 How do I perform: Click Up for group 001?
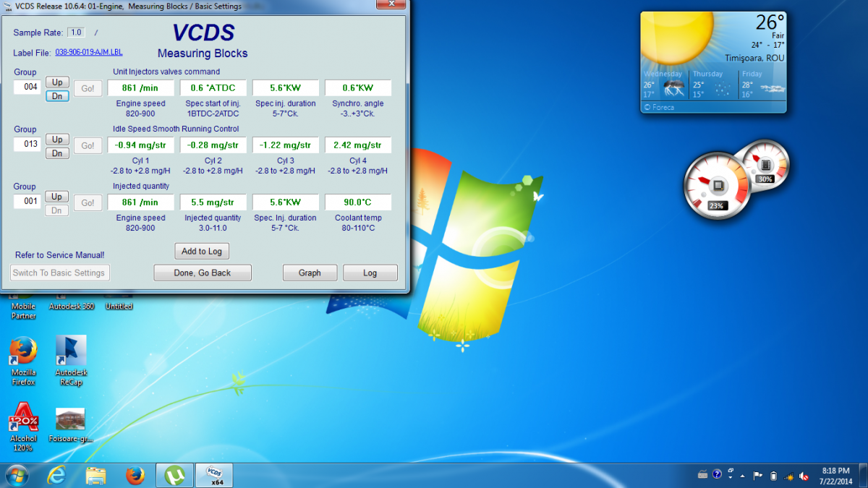[x=57, y=196]
